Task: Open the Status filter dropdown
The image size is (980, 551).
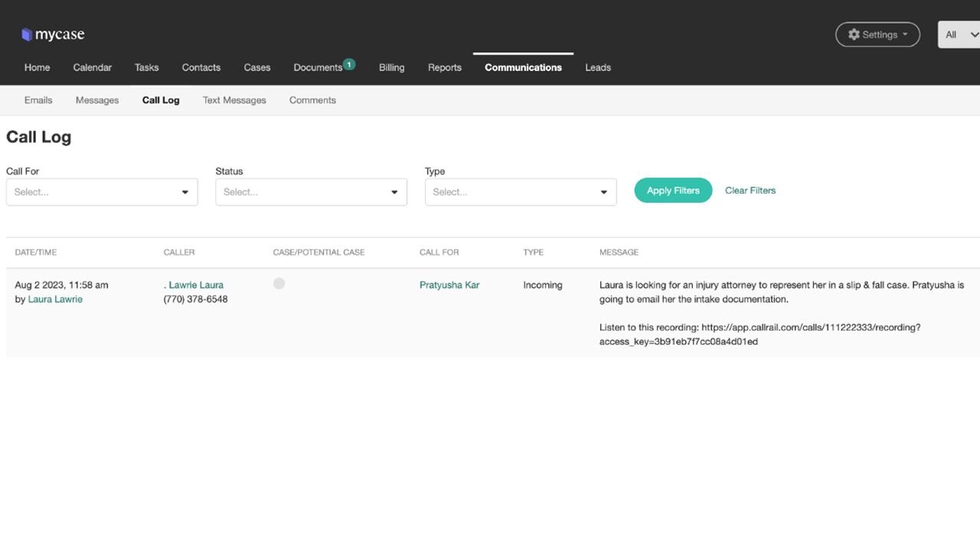Action: 311,191
